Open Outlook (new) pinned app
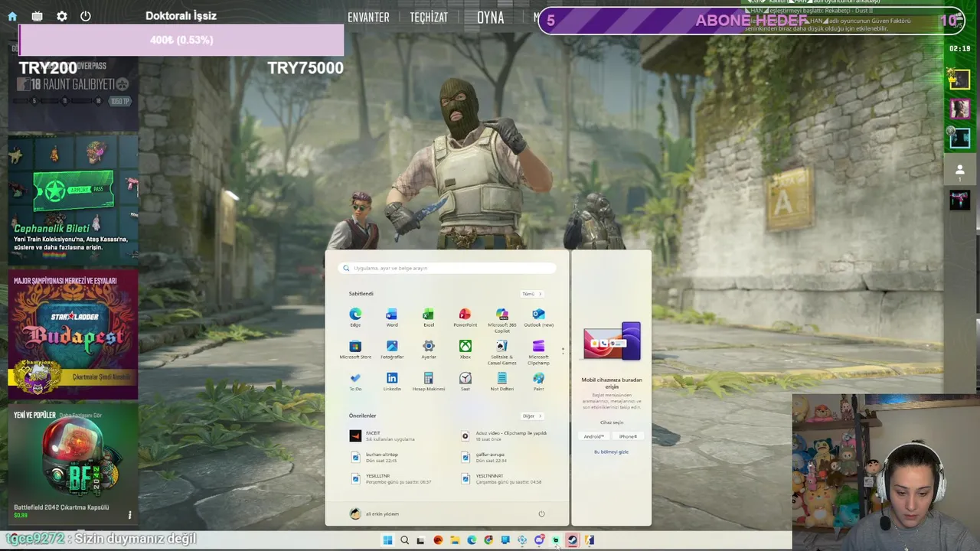980x551 pixels. [x=538, y=318]
